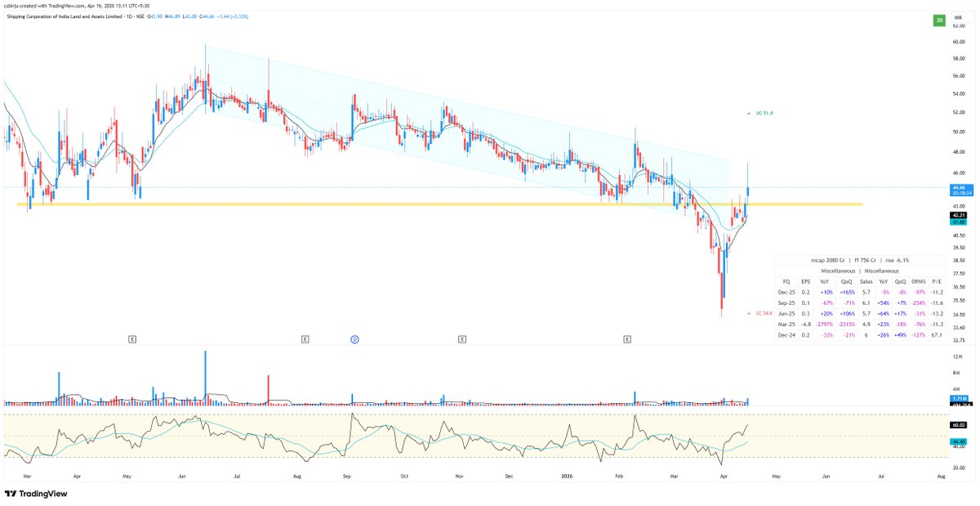
Task: Click the Dec-25 row in financials table
Action: 860,292
